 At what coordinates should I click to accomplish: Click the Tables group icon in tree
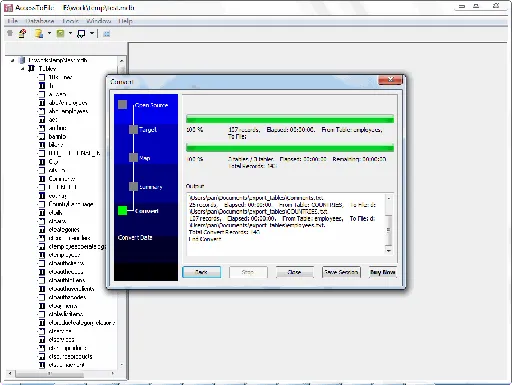(x=31, y=68)
